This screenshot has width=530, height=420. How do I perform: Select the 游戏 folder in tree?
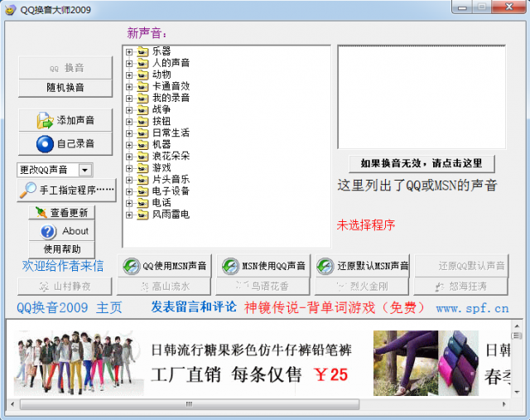pos(161,167)
